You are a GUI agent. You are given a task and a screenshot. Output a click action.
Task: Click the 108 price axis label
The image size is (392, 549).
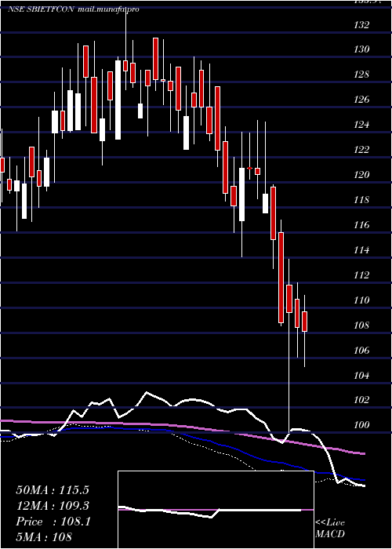(x=361, y=325)
